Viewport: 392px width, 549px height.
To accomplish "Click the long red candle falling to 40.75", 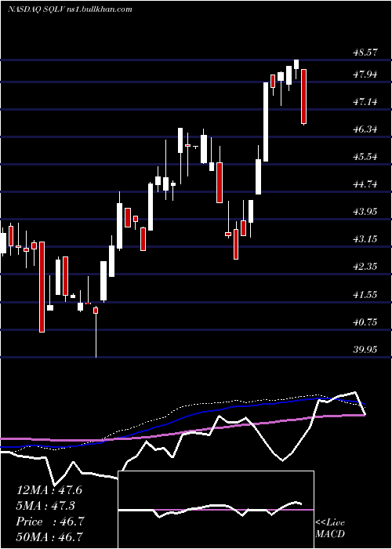I will (x=42, y=287).
